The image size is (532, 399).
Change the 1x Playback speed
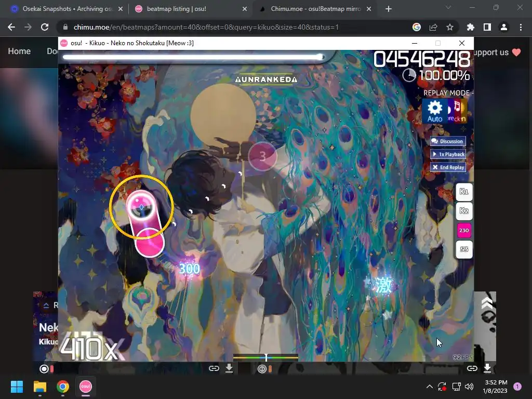click(448, 154)
